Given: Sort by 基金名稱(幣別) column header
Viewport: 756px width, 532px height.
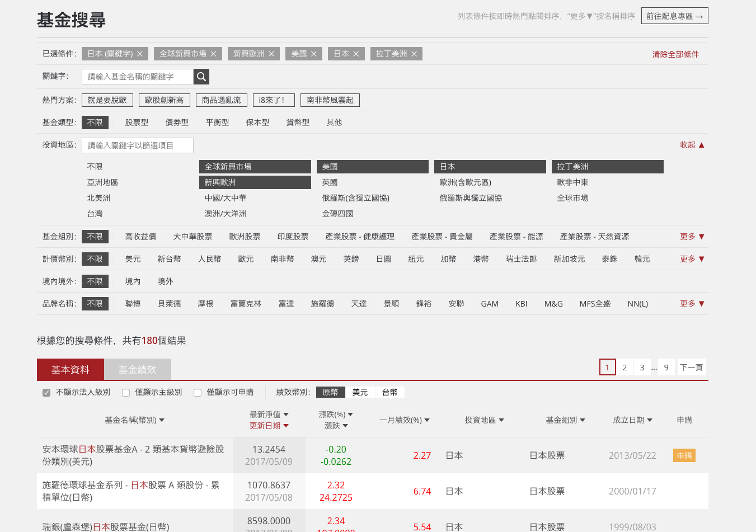Looking at the screenshot, I should 134,420.
